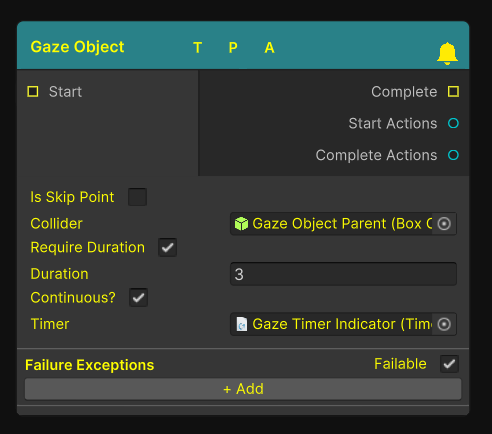Enable the Is Skip Point checkbox
Image resolution: width=492 pixels, height=434 pixels.
coord(137,197)
